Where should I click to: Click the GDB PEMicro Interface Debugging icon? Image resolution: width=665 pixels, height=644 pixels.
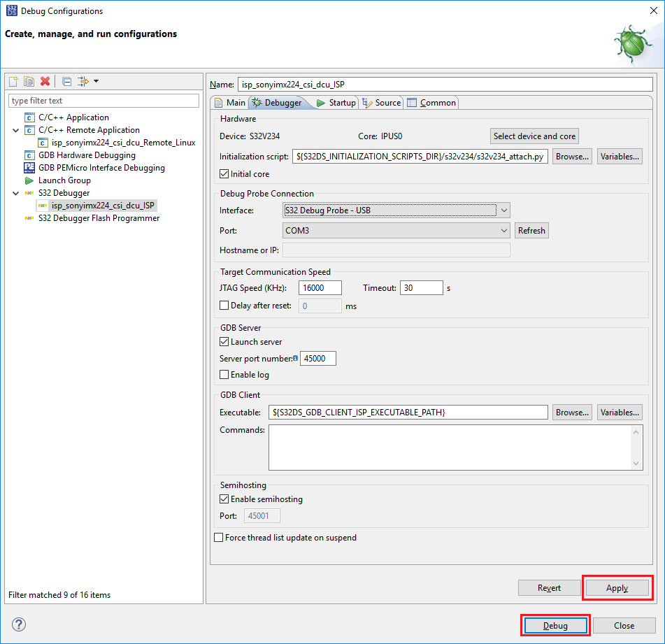[x=29, y=168]
